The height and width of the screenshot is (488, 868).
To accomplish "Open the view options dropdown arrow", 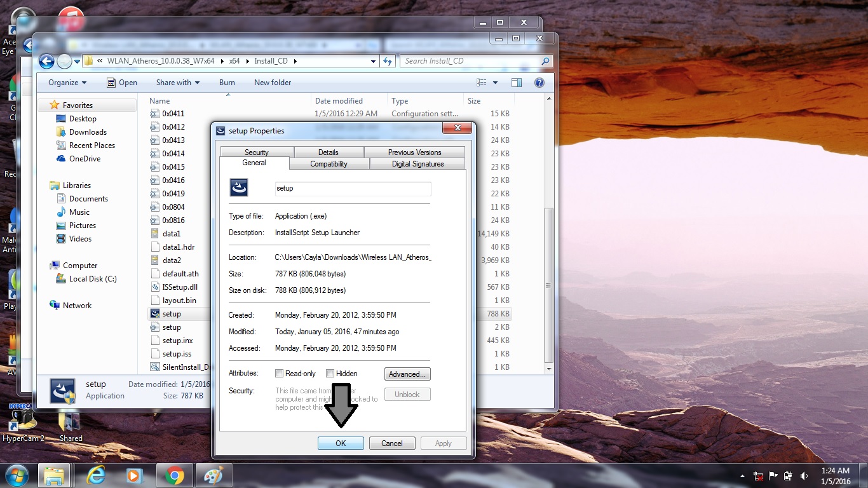I will point(496,83).
